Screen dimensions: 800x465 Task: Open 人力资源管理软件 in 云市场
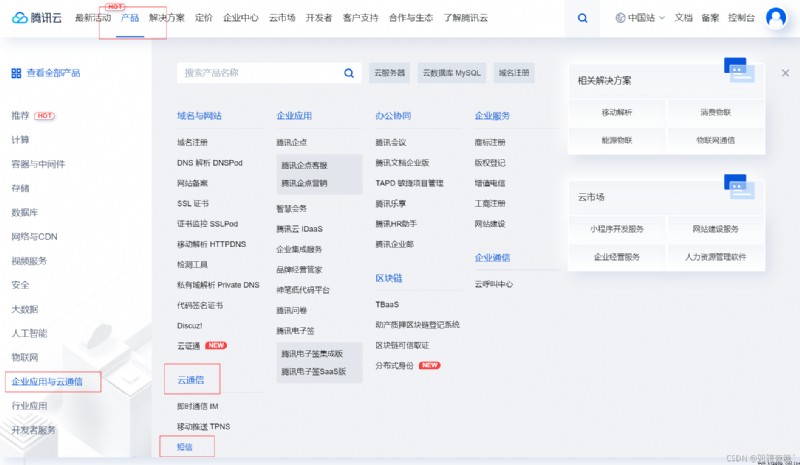coord(716,257)
